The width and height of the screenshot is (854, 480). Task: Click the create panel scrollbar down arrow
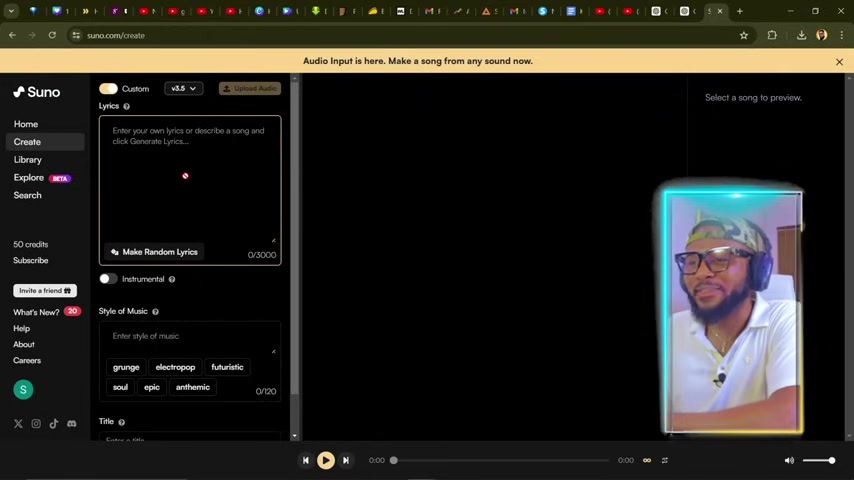pyautogui.click(x=295, y=436)
